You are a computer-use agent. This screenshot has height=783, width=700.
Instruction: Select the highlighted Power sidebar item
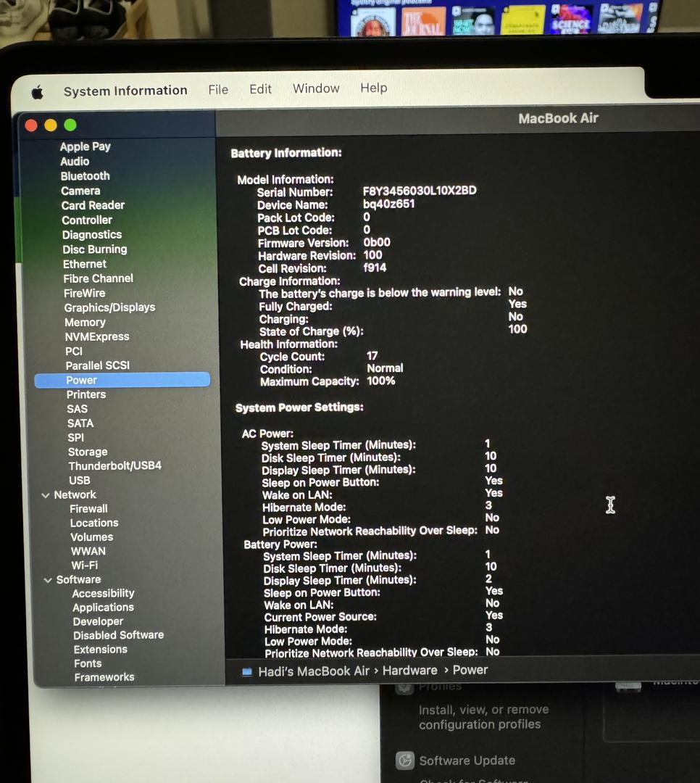click(122, 380)
